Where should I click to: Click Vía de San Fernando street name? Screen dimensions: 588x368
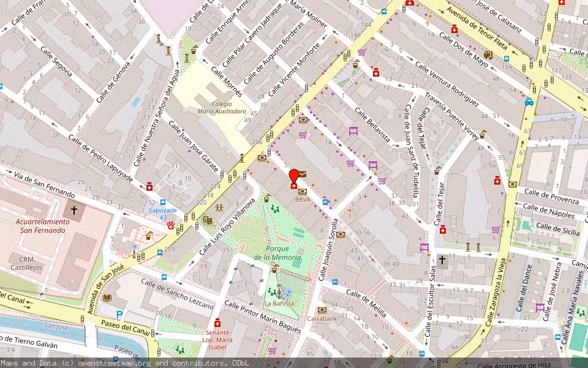(x=45, y=185)
